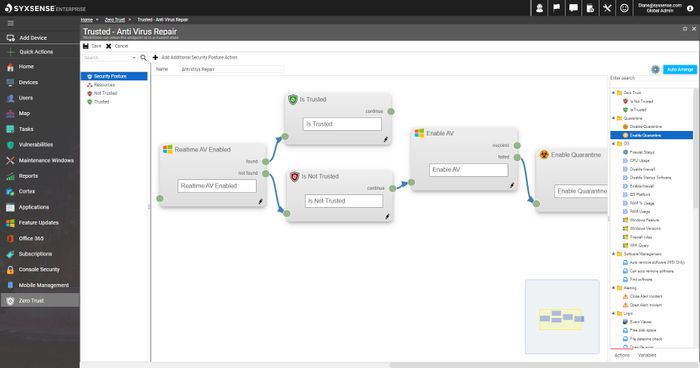Screen dimensions: 700x368
Task: Collapse the Zero Trust folder in actions tree
Action: (613, 93)
